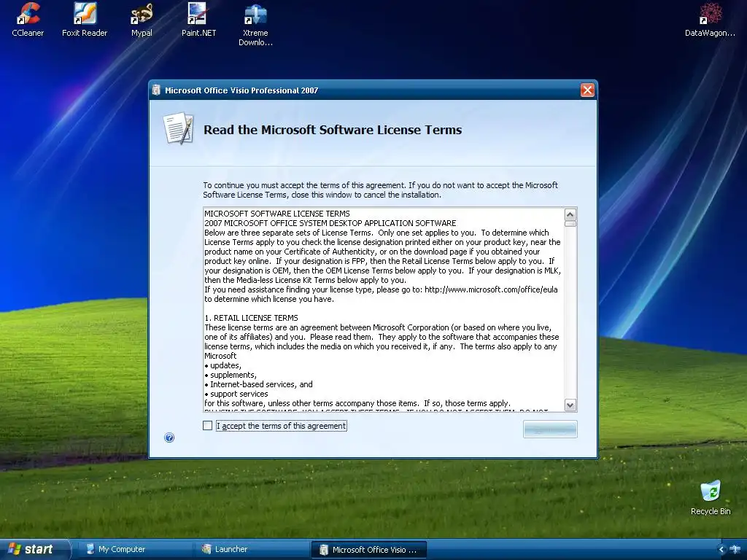Click '1. RETAIL LICENSE TERMS' heading
Image resolution: width=747 pixels, height=560 pixels.
tap(251, 318)
